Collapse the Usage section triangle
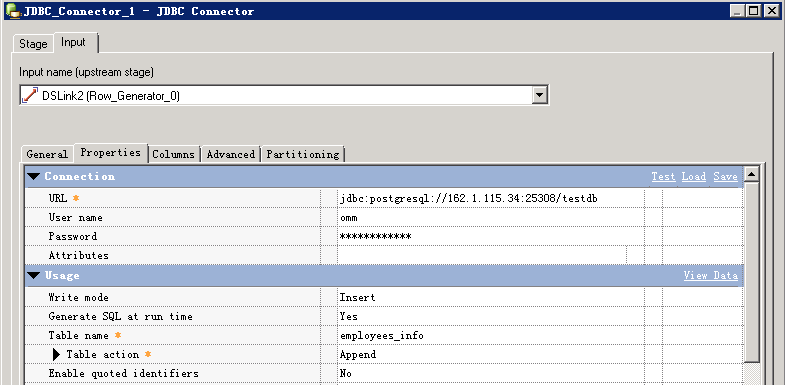Viewport: 785px width, 385px height. 34,275
